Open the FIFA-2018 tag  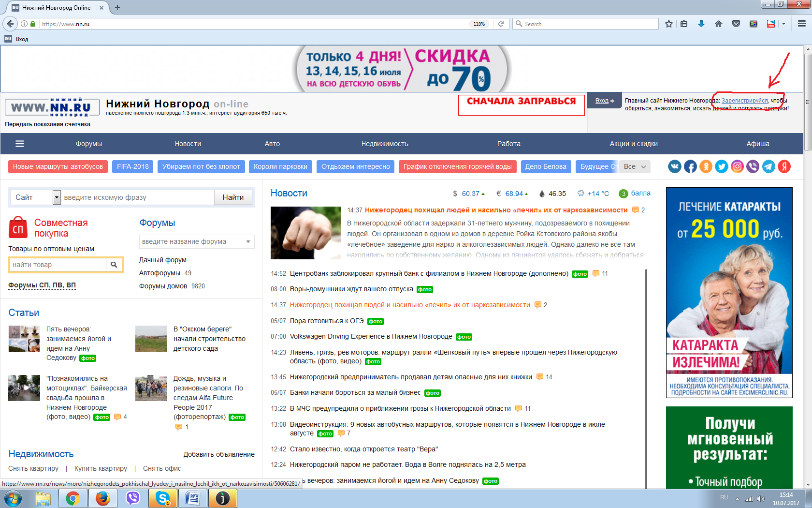[133, 166]
